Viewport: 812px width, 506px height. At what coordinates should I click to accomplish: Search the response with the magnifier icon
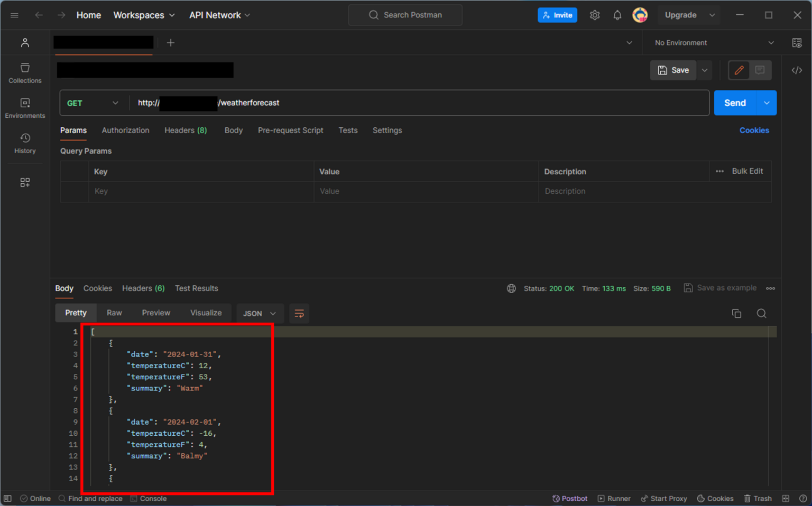(761, 313)
